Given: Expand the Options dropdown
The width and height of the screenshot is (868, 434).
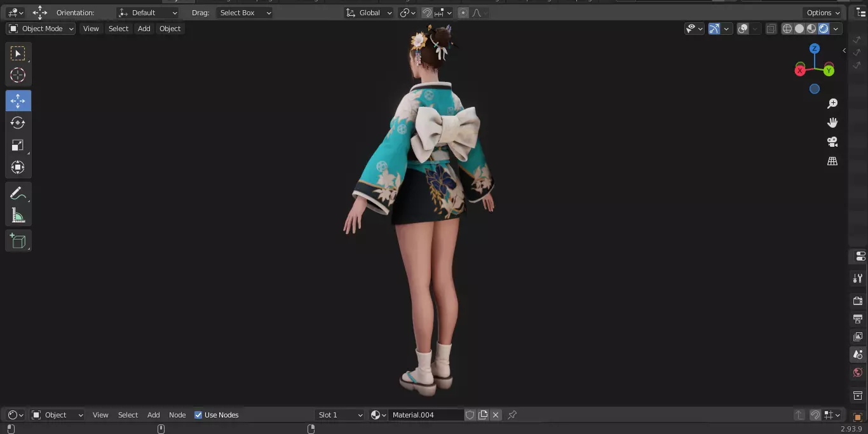Looking at the screenshot, I should pyautogui.click(x=824, y=13).
